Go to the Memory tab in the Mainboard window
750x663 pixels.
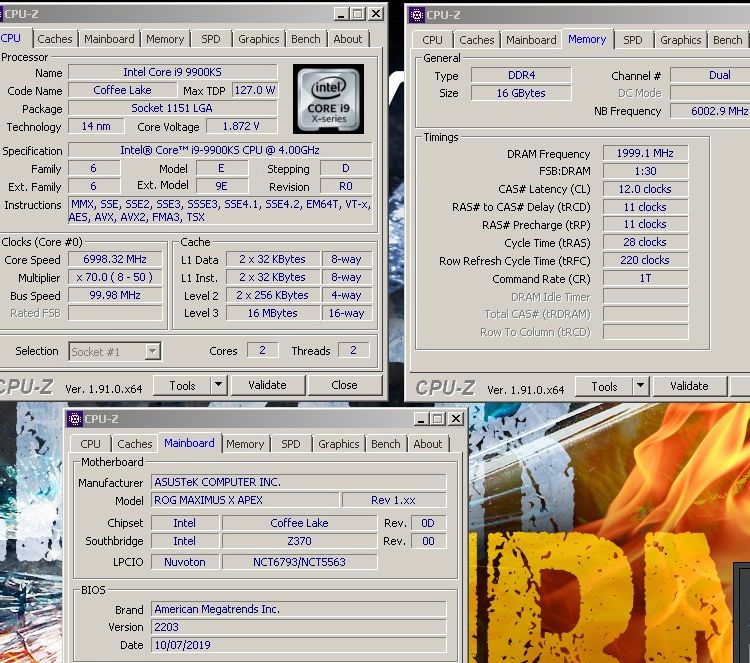pyautogui.click(x=245, y=444)
